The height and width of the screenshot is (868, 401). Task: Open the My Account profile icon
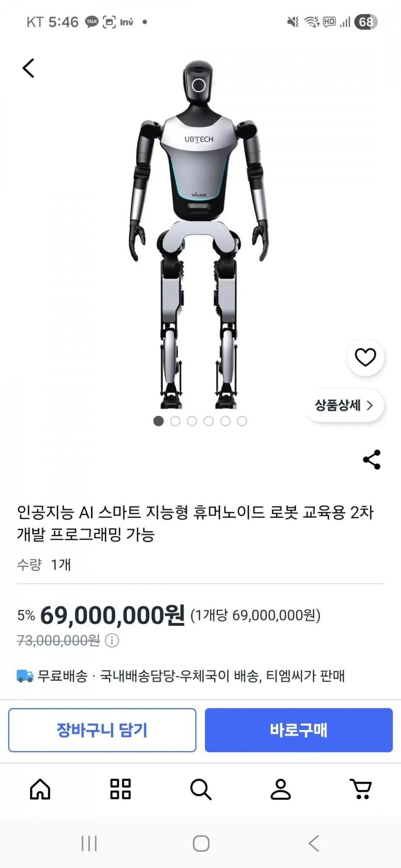point(281,789)
